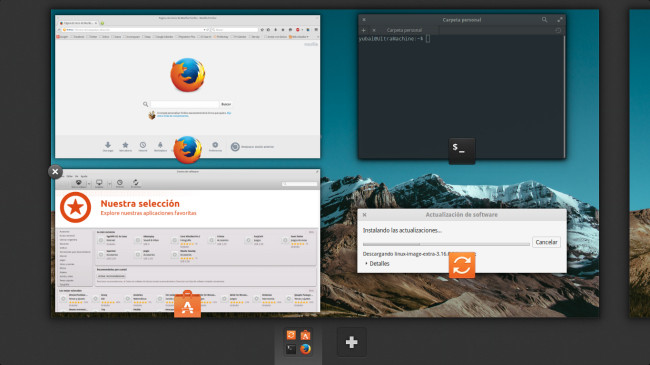Click Firefox icon in workspace switcher thumbnail
650x365 pixels.
coord(306,349)
